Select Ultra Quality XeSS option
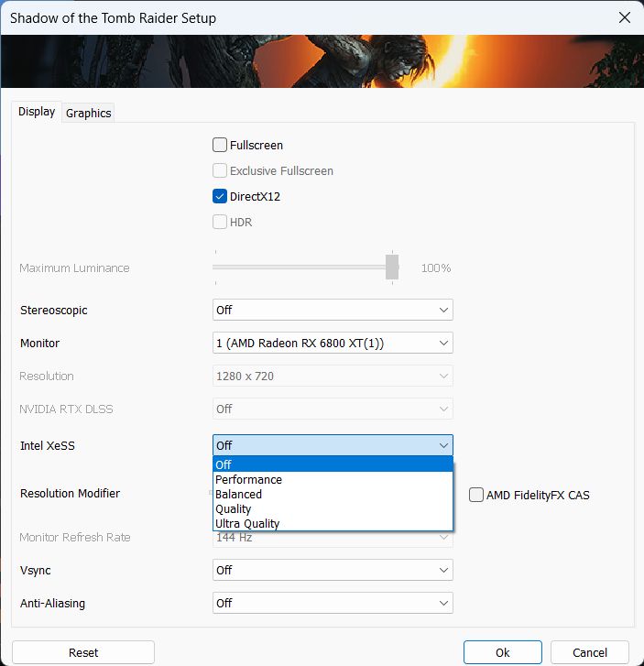Image resolution: width=644 pixels, height=666 pixels. point(247,523)
